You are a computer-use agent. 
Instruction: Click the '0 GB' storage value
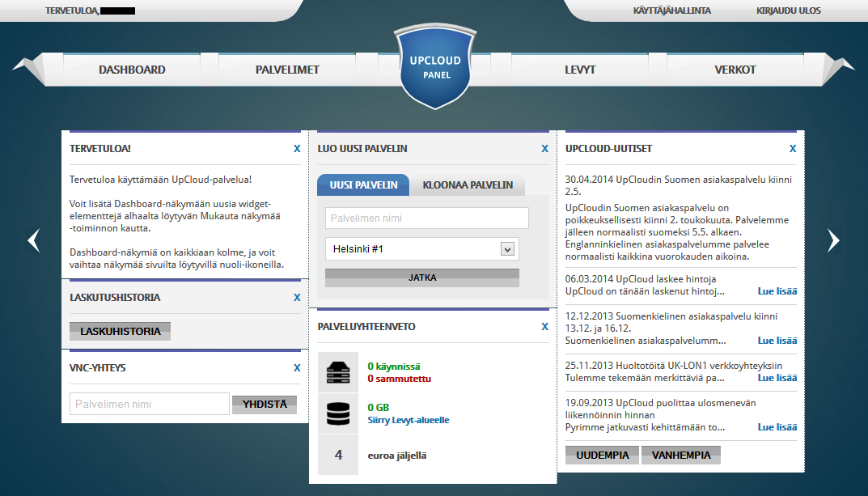[x=379, y=408]
